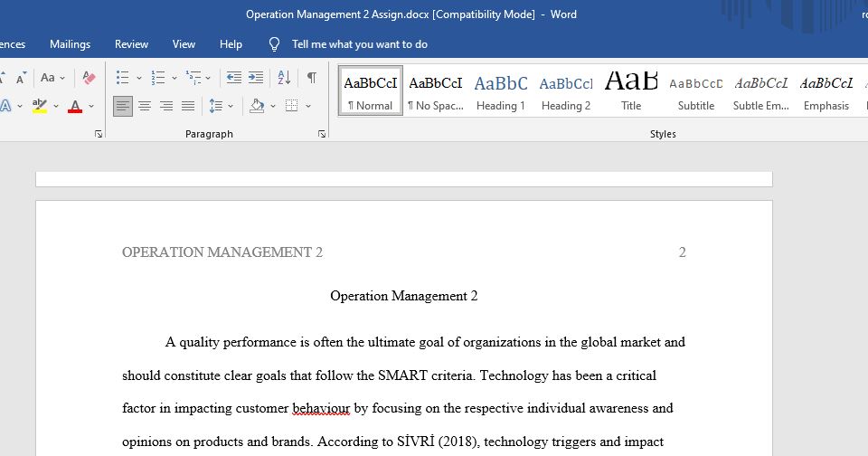Apply the No Spacing style
The width and height of the screenshot is (868, 456).
point(436,90)
